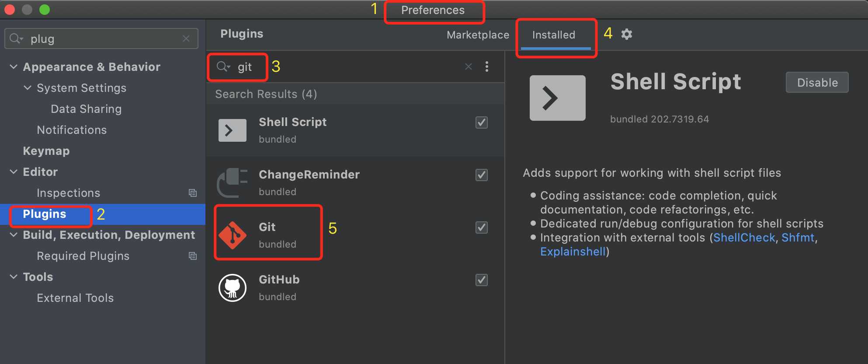868x364 pixels.
Task: Click the large Shell Script detail icon
Action: (x=558, y=98)
